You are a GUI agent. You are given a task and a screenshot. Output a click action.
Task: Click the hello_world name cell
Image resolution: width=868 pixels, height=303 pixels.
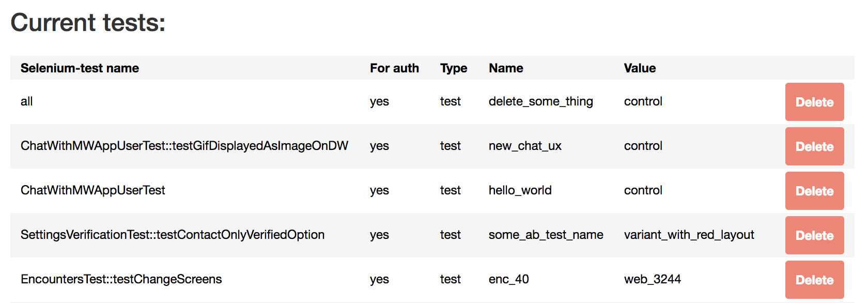(520, 190)
